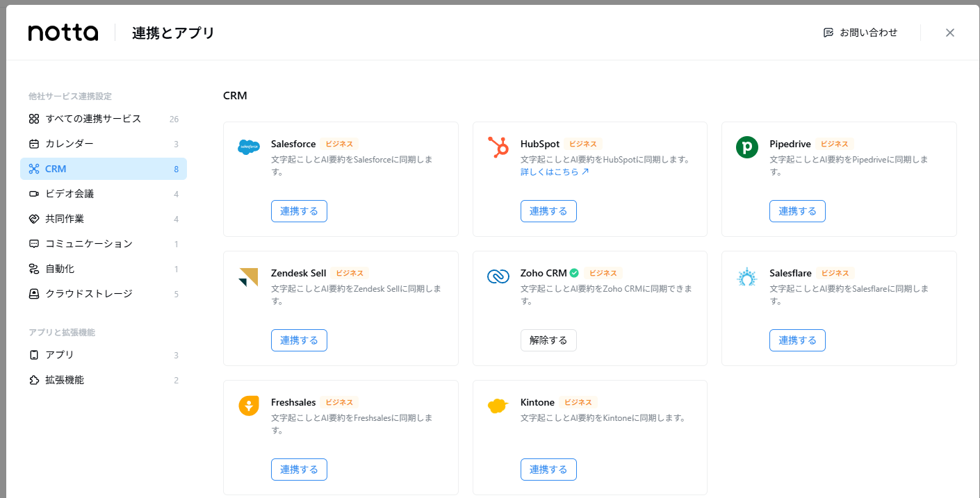Open 拡張機能 section in sidebar
Image resolution: width=980 pixels, height=498 pixels.
104,380
